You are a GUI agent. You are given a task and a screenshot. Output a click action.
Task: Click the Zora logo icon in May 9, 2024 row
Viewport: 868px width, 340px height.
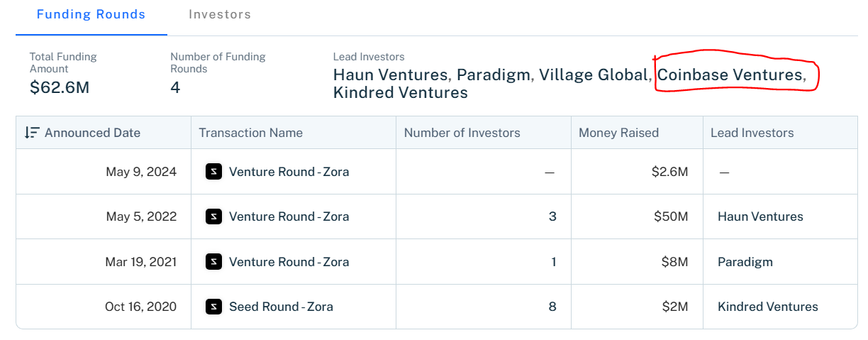(213, 172)
